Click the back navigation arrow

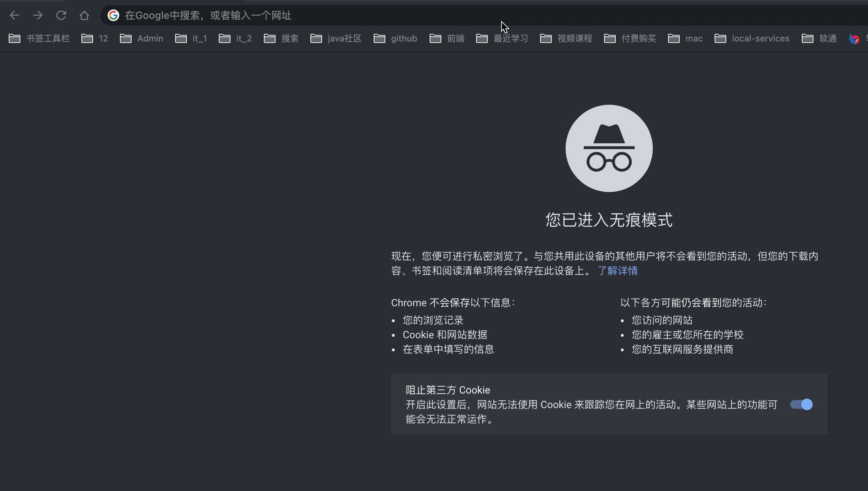tap(15, 15)
